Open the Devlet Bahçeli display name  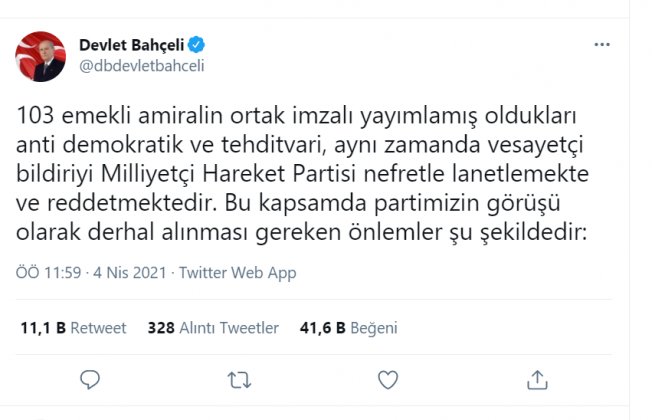point(131,45)
